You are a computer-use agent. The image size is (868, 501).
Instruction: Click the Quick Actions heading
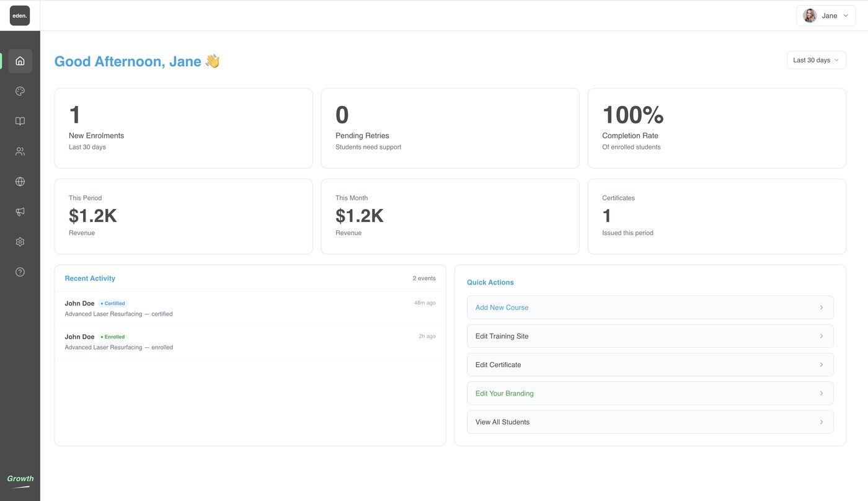click(490, 282)
